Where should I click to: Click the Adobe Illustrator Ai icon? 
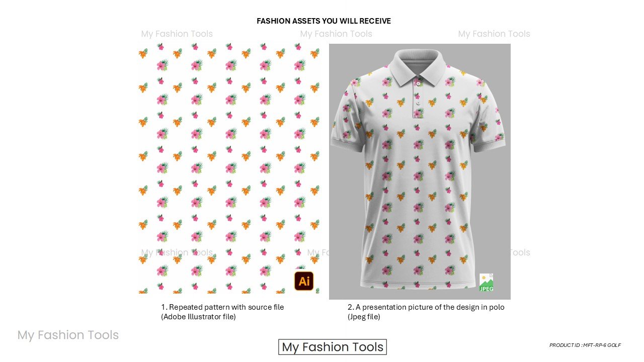pyautogui.click(x=304, y=281)
